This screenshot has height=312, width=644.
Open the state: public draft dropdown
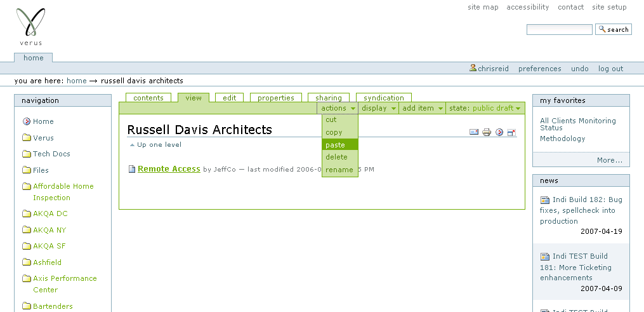[x=485, y=108]
